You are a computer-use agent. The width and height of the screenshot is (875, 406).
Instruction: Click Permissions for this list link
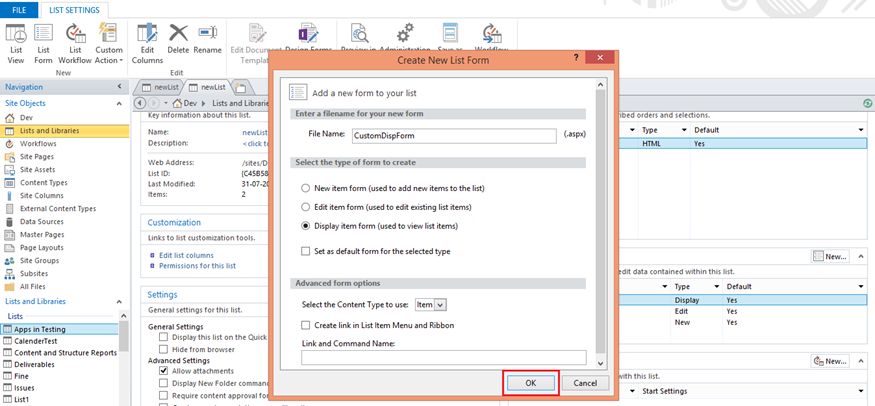click(x=198, y=266)
